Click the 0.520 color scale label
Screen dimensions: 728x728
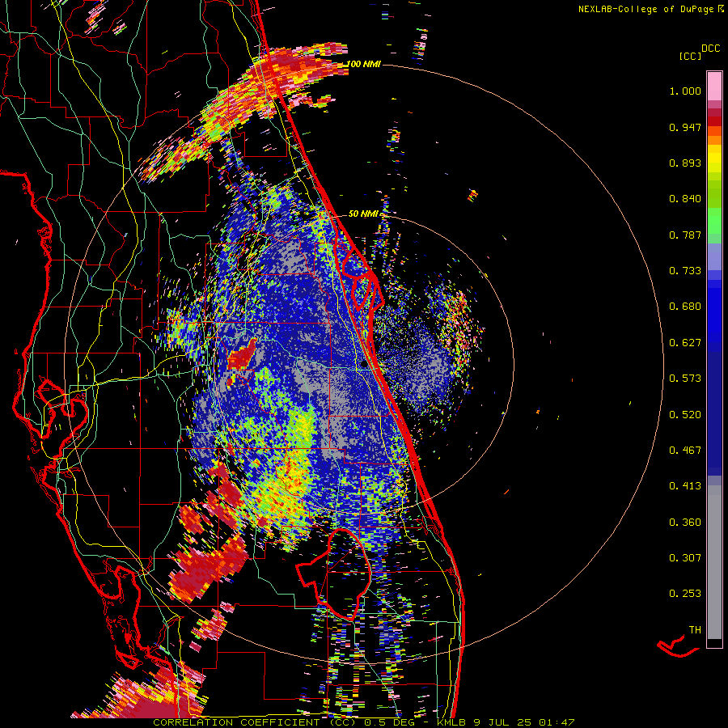point(685,415)
